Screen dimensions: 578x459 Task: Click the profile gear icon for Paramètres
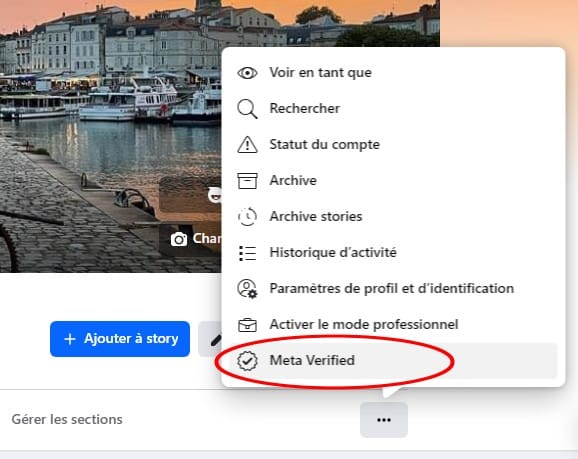(x=247, y=289)
